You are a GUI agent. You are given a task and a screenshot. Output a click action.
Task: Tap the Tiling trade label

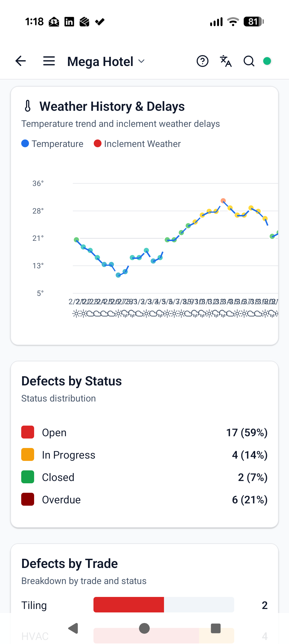(34, 605)
